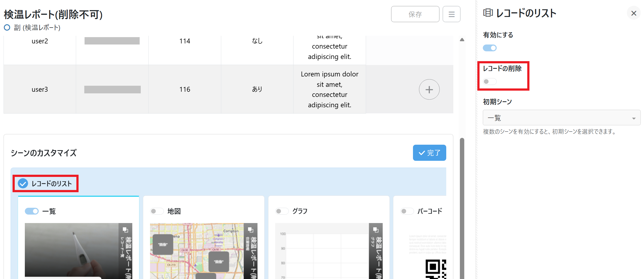Click the レコードのリスト panel header icon
The image size is (644, 279).
point(488,13)
